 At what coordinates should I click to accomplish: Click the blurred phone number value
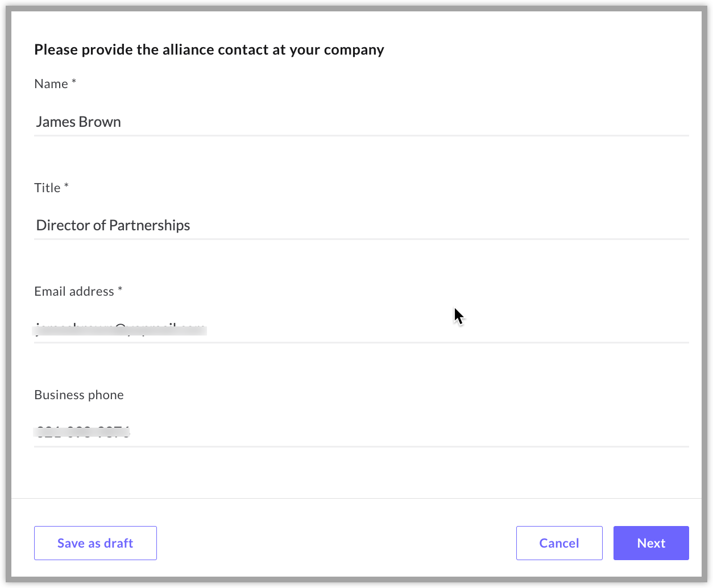(82, 432)
